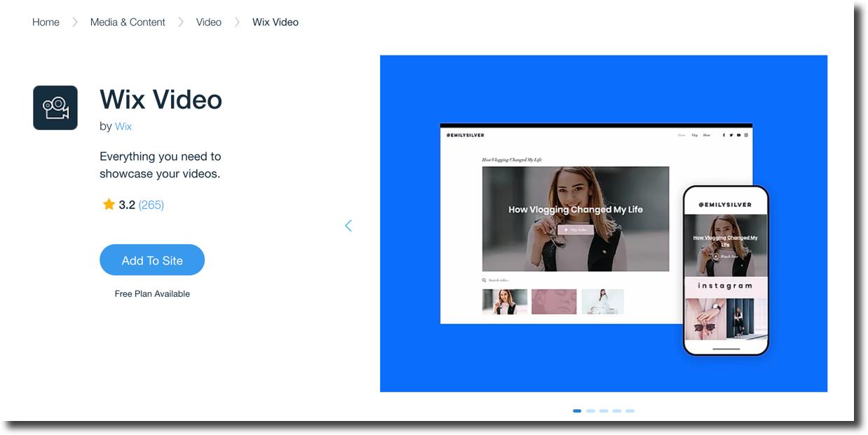Click the Wix Video app title
868x435 pixels.
[x=161, y=100]
